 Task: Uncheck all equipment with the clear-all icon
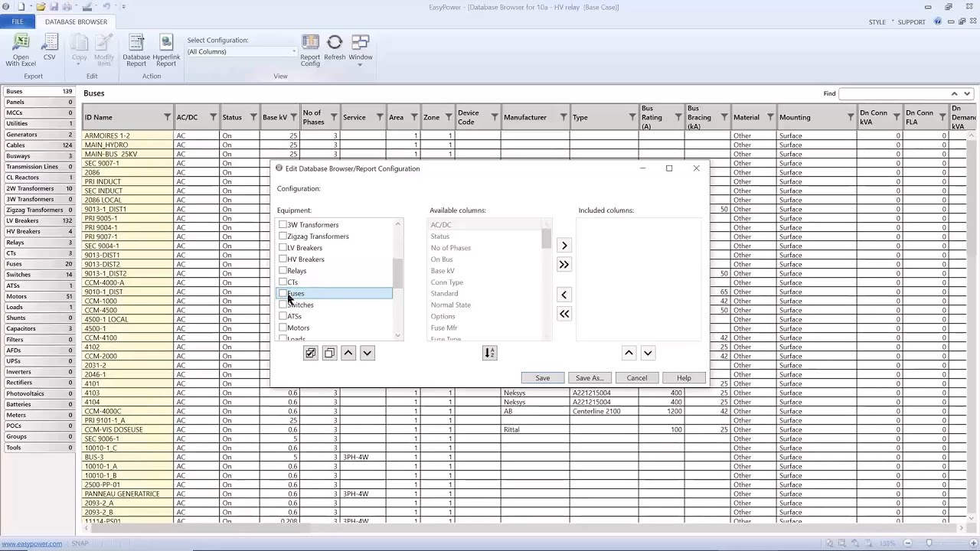coord(329,353)
